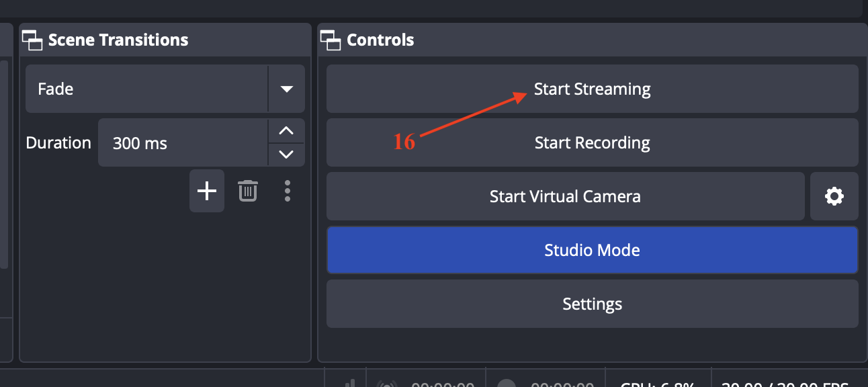Click the Scene Transitions panel title
Screen dimensions: 868x387
pos(118,40)
